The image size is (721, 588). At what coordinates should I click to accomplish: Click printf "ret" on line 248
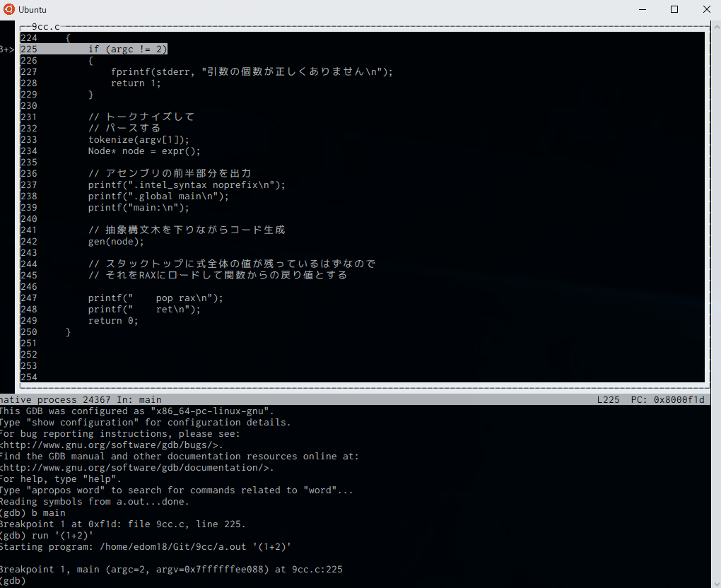click(x=144, y=310)
